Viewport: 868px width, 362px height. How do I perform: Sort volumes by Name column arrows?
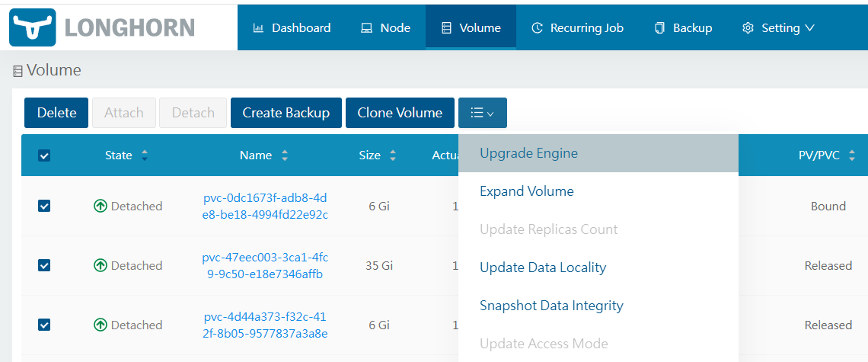[x=285, y=155]
